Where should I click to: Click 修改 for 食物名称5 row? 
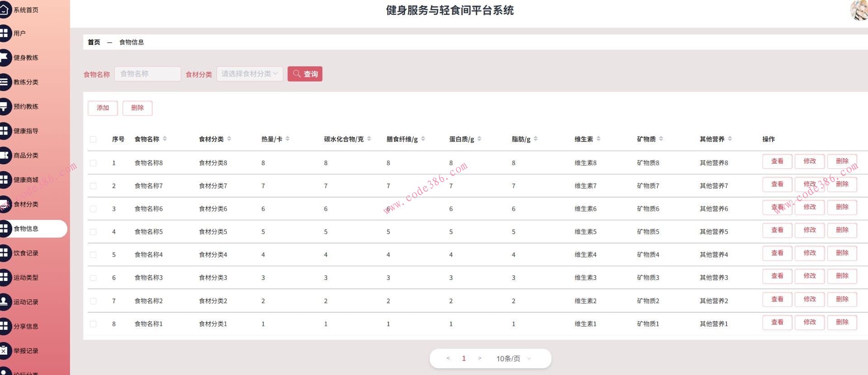810,230
